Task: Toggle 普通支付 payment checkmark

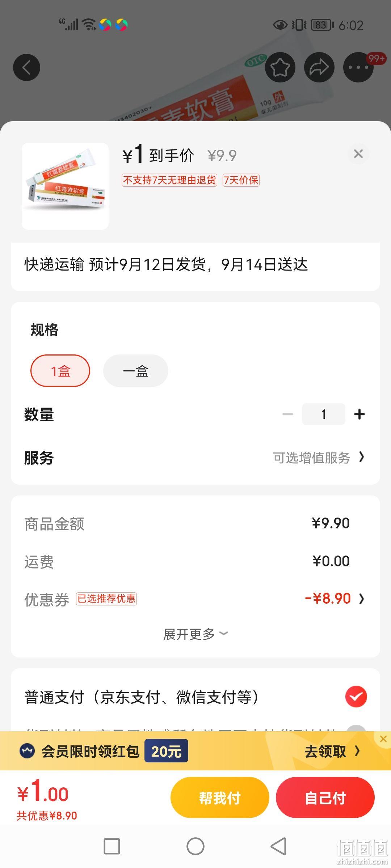Action: (x=356, y=697)
